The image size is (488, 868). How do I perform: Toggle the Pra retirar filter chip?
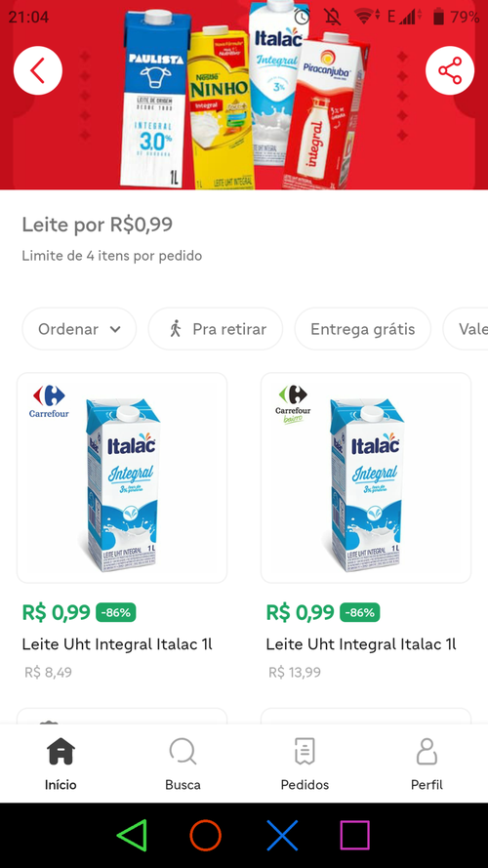(x=216, y=329)
